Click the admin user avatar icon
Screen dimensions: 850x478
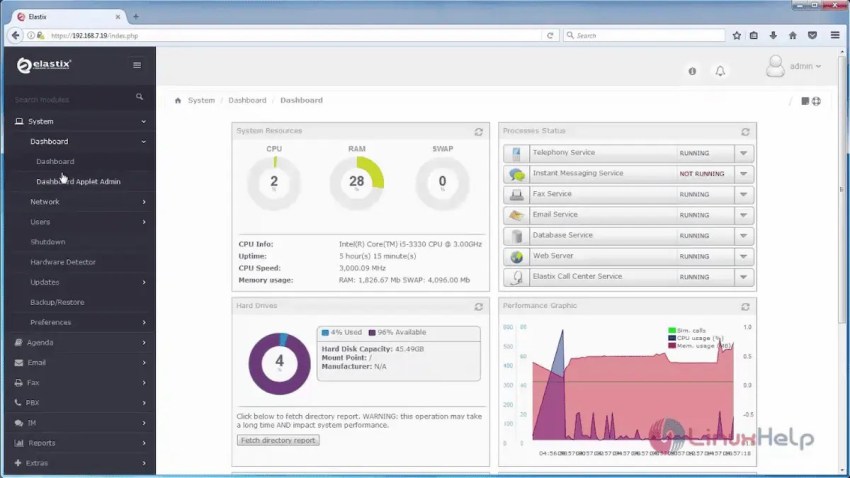775,66
